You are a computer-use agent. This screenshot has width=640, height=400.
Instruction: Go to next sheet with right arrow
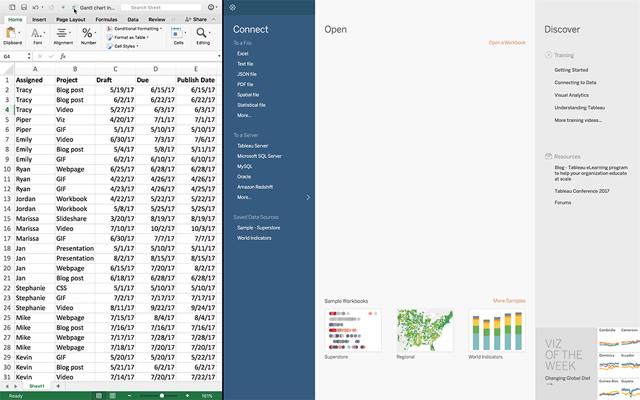(x=16, y=386)
